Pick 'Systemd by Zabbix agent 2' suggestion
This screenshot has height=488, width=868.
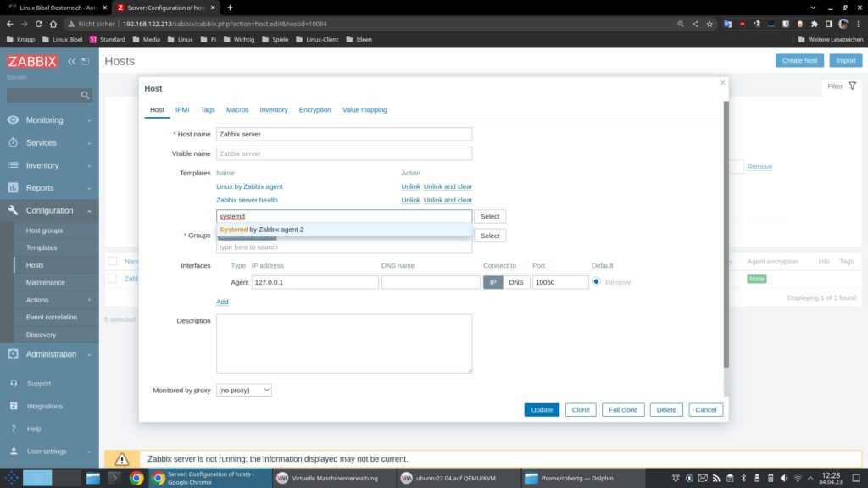click(x=344, y=230)
